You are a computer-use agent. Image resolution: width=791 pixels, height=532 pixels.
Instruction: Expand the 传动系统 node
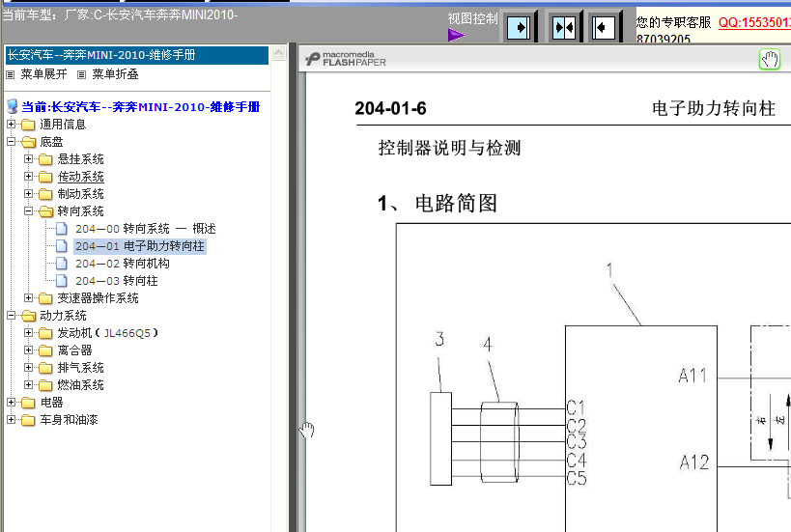coord(28,176)
